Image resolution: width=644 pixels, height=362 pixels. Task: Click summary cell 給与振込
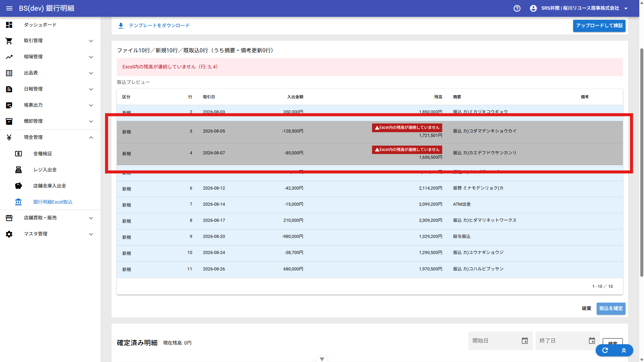(462, 237)
